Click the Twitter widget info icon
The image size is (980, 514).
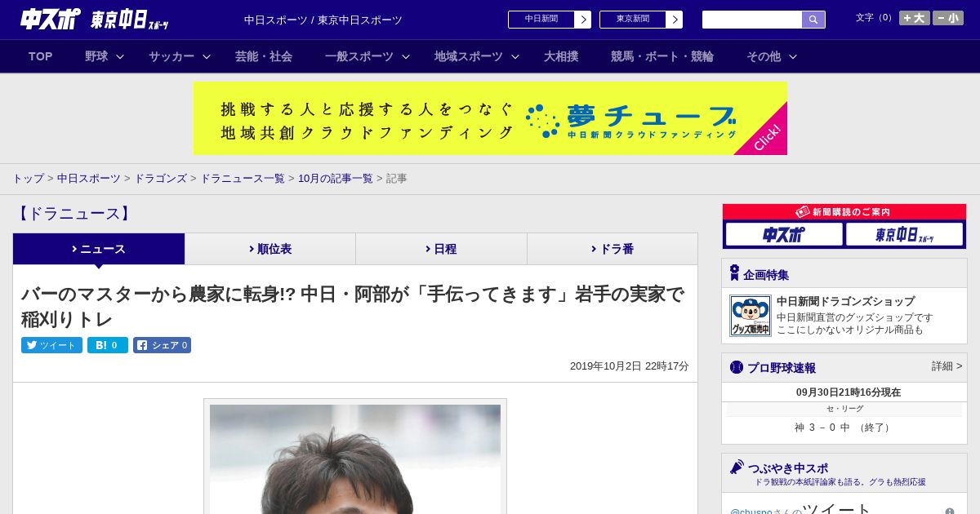pos(949,512)
